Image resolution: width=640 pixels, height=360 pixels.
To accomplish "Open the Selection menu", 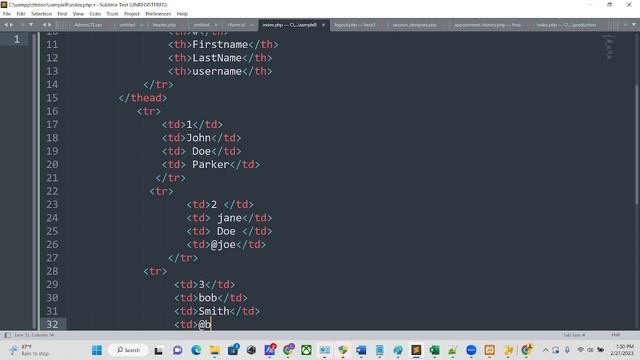I will [42, 14].
